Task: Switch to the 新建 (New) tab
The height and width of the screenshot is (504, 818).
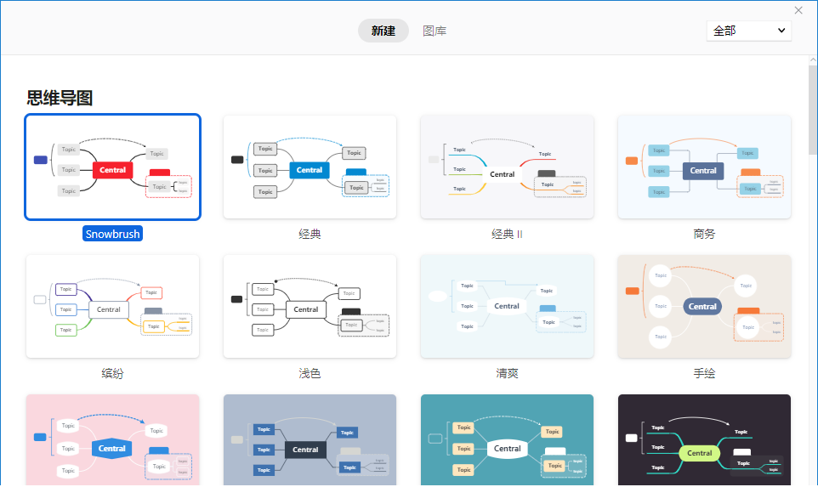Action: 383,29
